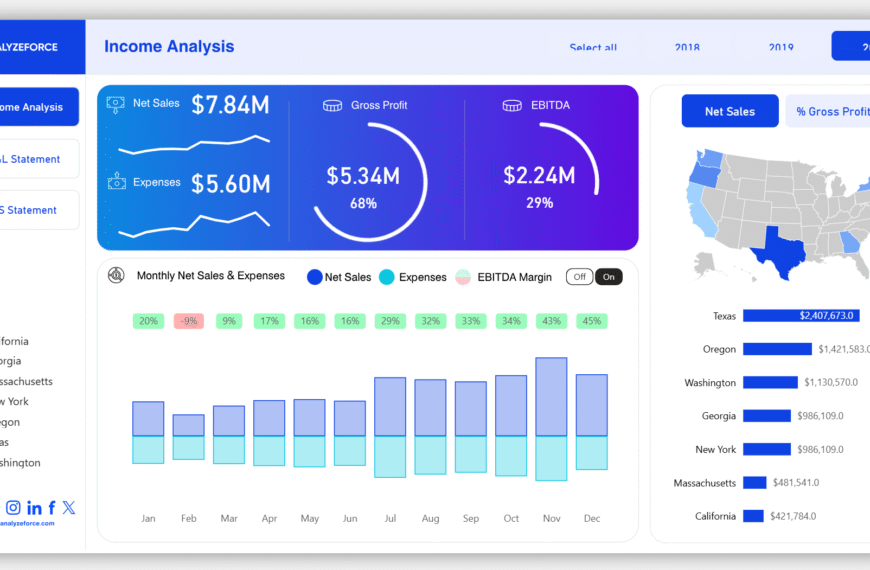Click the Select all years button
870x570 pixels.
(593, 47)
